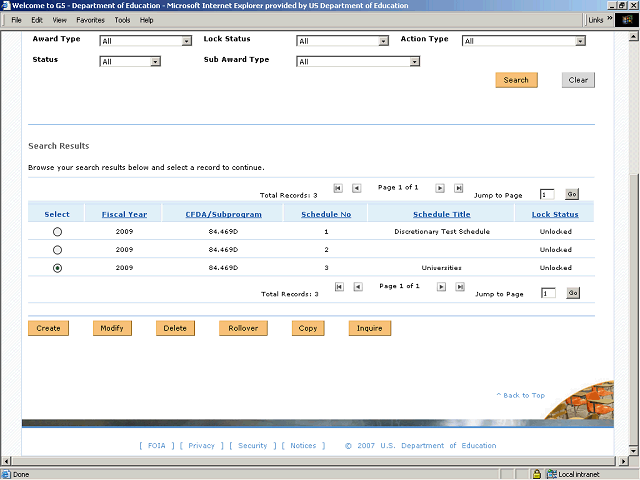Image resolution: width=640 pixels, height=480 pixels.
Task: Go to next page in bottom pager
Action: click(441, 287)
